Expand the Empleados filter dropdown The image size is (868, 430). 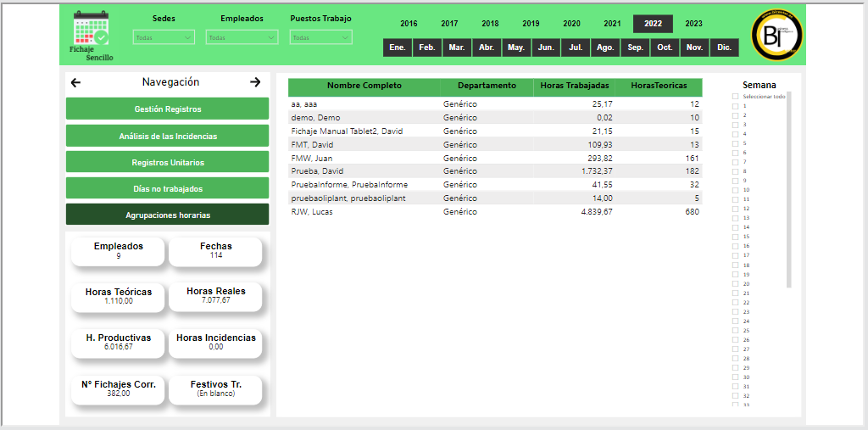coord(242,37)
